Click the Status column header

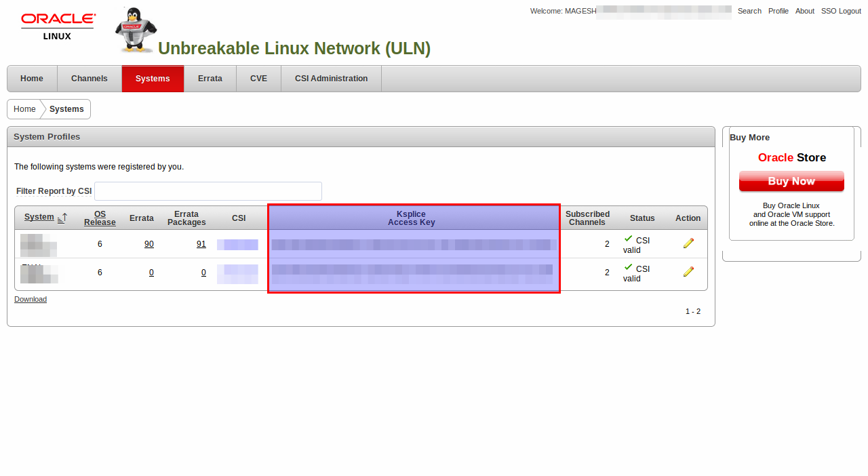click(642, 218)
